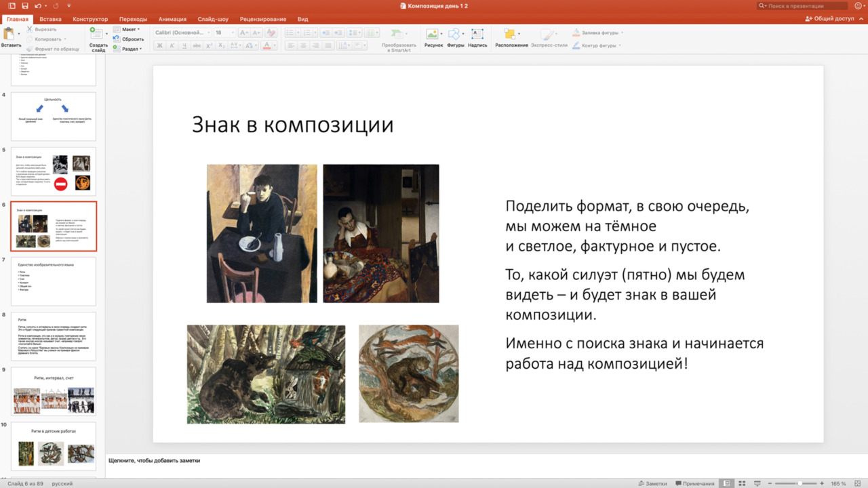Screen dimensions: 868x488
Task: Click zoom in plus icon
Action: click(x=822, y=483)
